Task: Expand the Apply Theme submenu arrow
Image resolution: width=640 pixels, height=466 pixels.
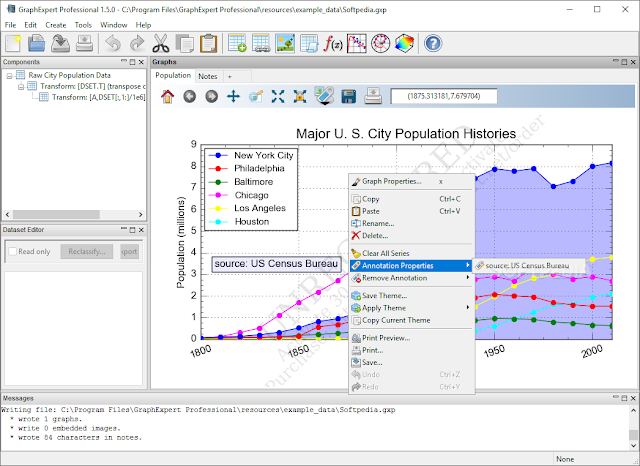Action: (x=467, y=307)
